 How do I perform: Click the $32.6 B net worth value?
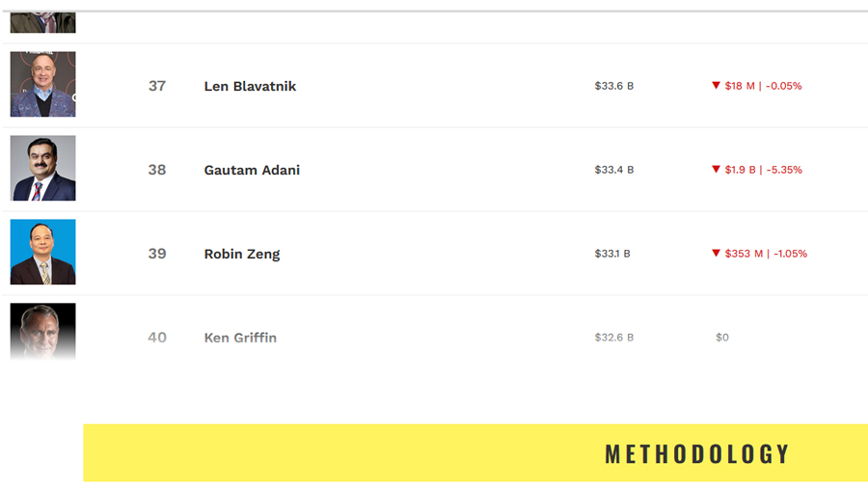[x=614, y=338]
